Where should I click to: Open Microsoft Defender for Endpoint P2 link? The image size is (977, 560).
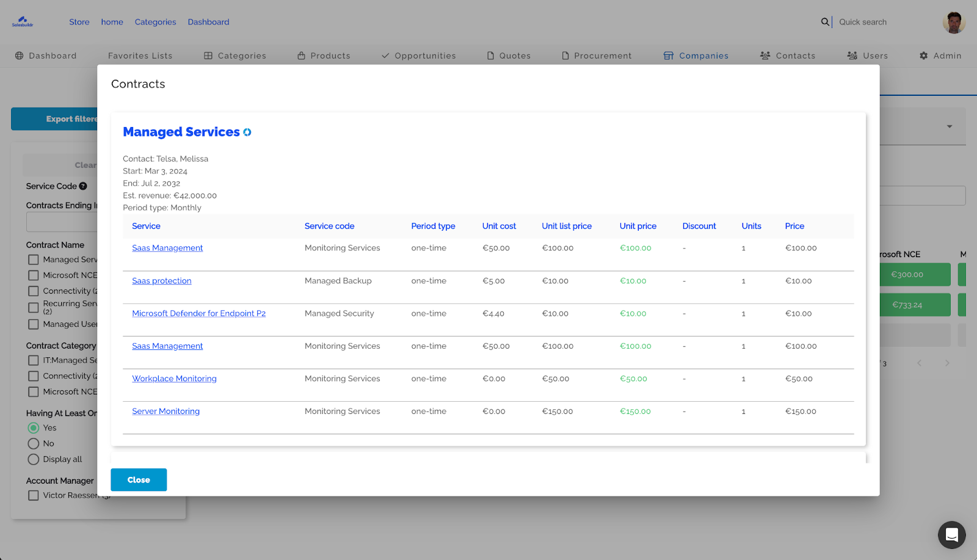pyautogui.click(x=199, y=313)
